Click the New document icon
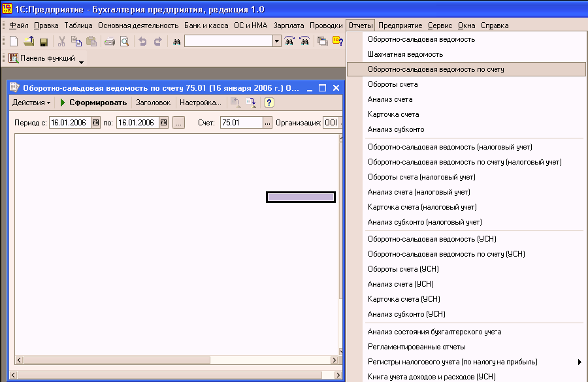This screenshot has width=588, height=382. click(x=14, y=41)
